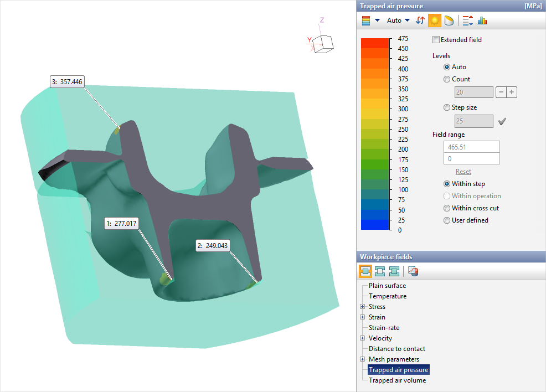Expand the Mesh parameters node
Screen dimensions: 546x392
point(363,359)
